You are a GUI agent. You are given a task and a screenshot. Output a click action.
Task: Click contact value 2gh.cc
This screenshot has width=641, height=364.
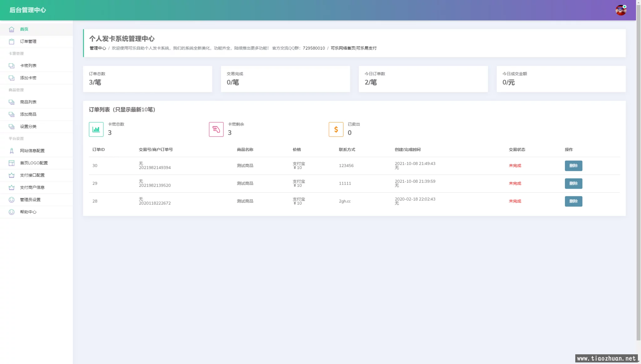tap(345, 201)
